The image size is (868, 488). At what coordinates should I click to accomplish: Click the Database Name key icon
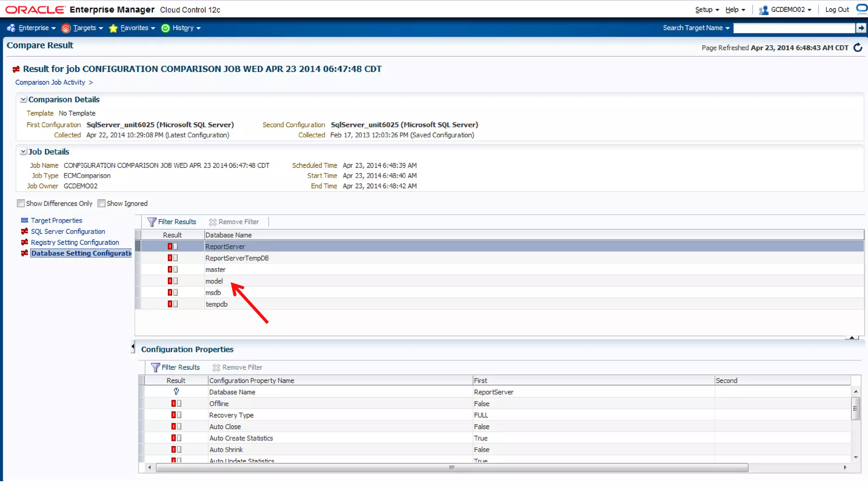click(176, 392)
